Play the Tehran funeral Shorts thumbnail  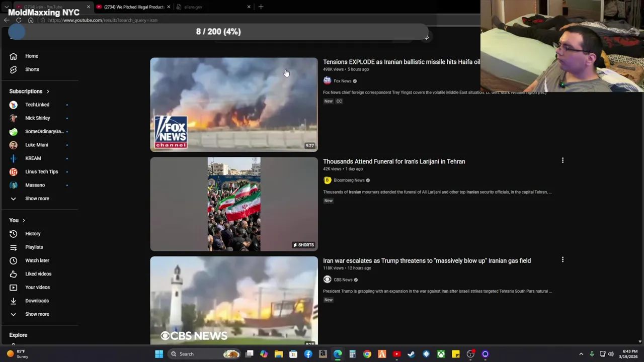pyautogui.click(x=234, y=204)
